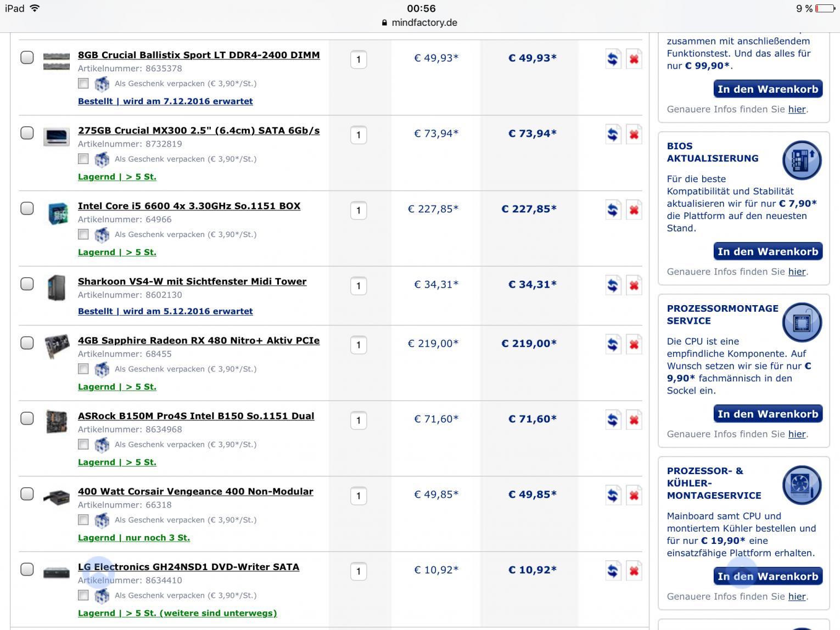Tick the selection box for Corsair Vengeance 400
Screen dimensions: 840x630
[27, 494]
